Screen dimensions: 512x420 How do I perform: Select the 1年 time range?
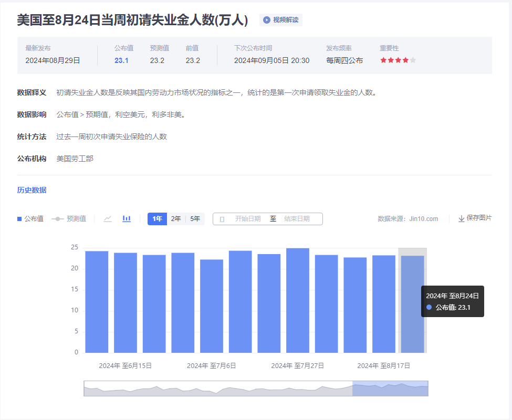pos(157,219)
